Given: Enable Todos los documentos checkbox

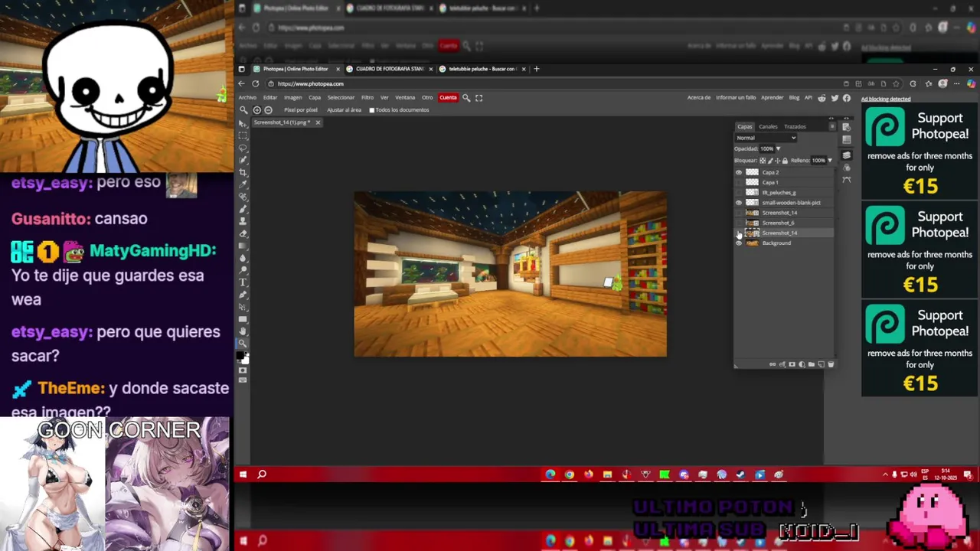Looking at the screenshot, I should click(x=372, y=110).
